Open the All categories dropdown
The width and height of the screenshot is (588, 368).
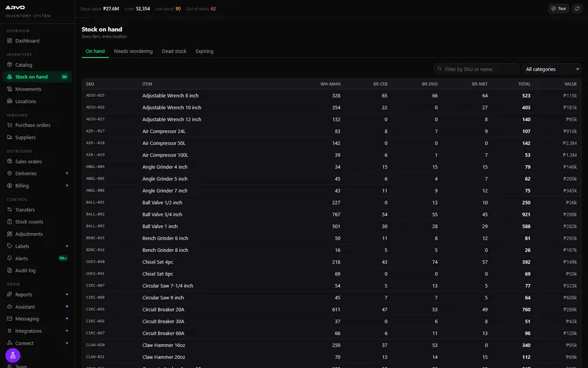point(552,69)
